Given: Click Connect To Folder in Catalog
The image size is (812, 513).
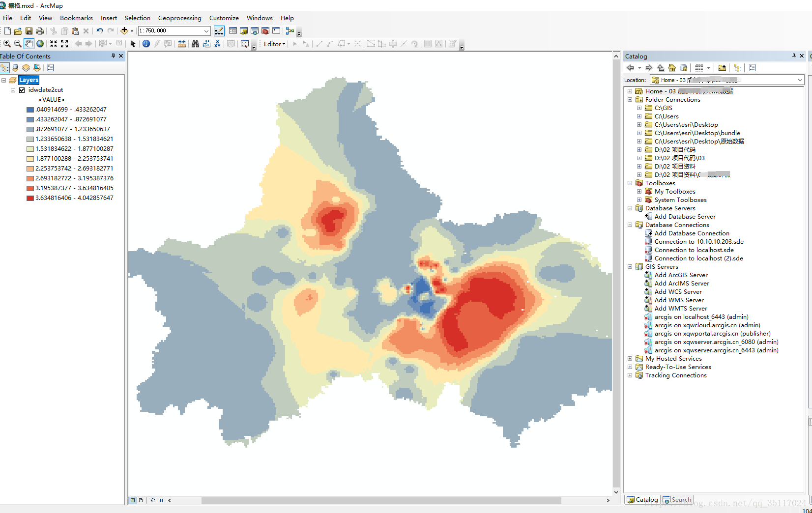Looking at the screenshot, I should pyautogui.click(x=722, y=68).
